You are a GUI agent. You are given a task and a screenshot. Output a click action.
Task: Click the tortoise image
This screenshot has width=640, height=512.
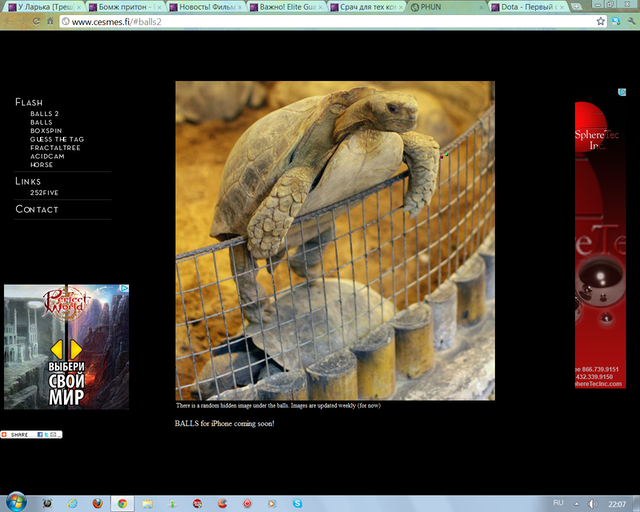pos(334,240)
